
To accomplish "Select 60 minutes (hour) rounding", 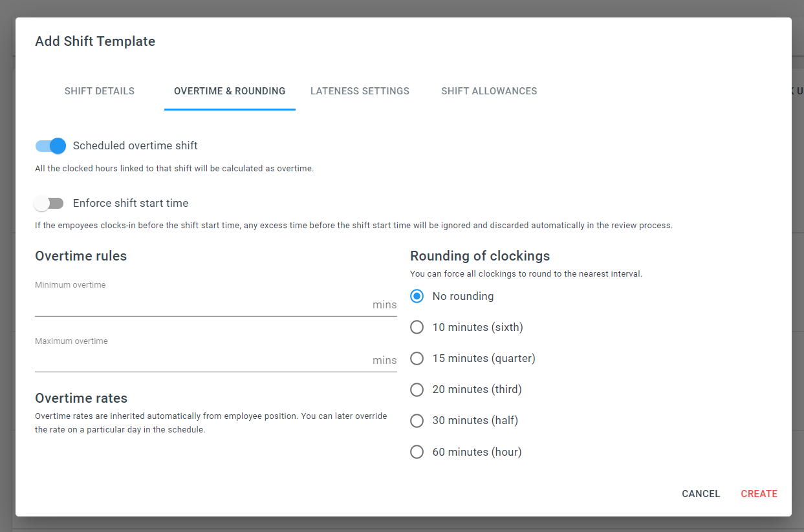I will (417, 452).
